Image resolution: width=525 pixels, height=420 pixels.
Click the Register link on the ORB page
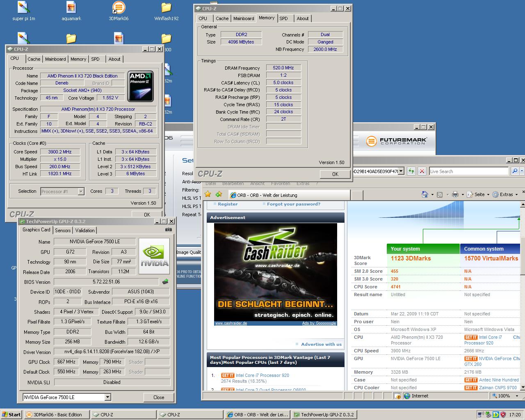point(228,204)
